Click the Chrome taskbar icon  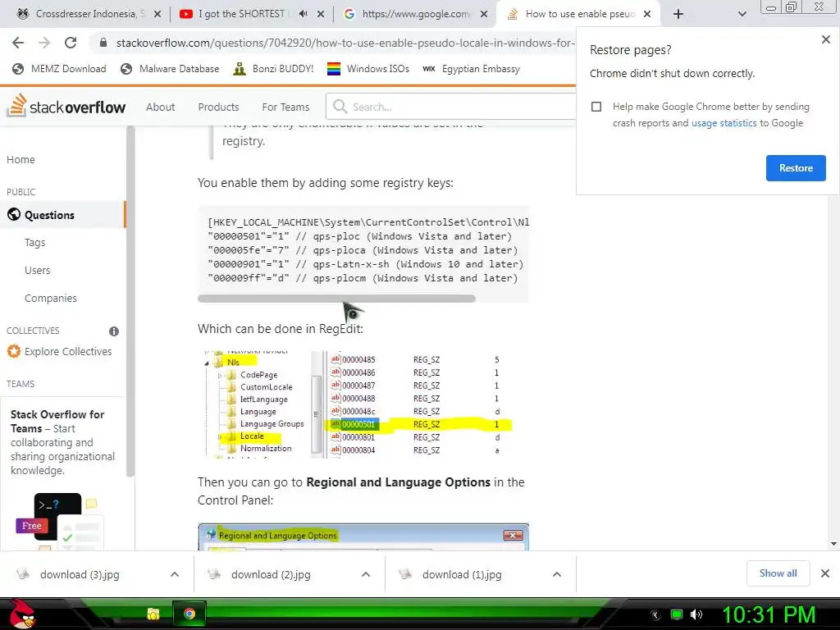pyautogui.click(x=189, y=614)
